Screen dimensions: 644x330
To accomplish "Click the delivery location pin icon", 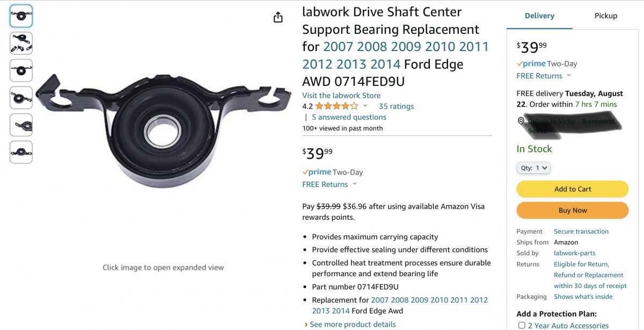I will (x=521, y=121).
